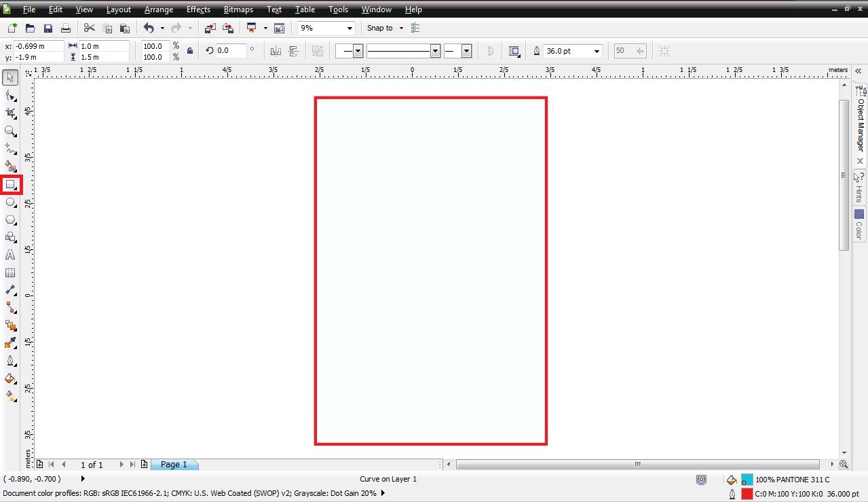The image size is (868, 502).
Task: Click the object width 1.0 m field
Action: [104, 46]
